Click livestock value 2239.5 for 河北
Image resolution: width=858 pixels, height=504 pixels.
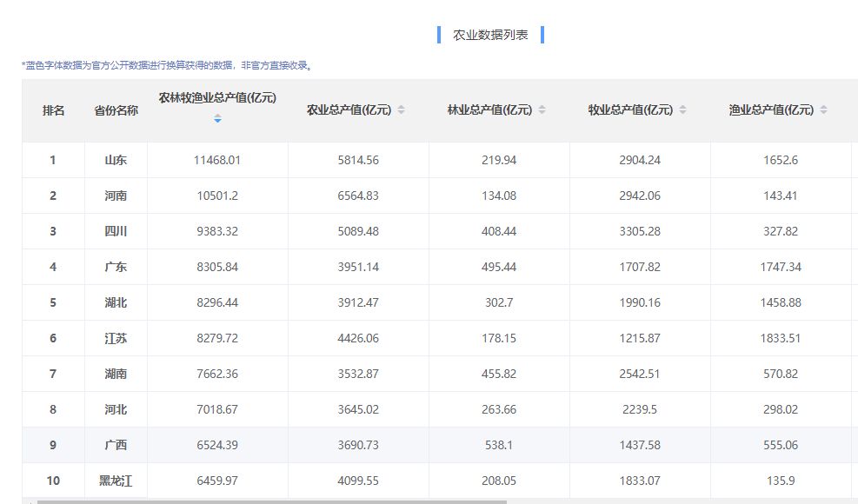pos(640,409)
